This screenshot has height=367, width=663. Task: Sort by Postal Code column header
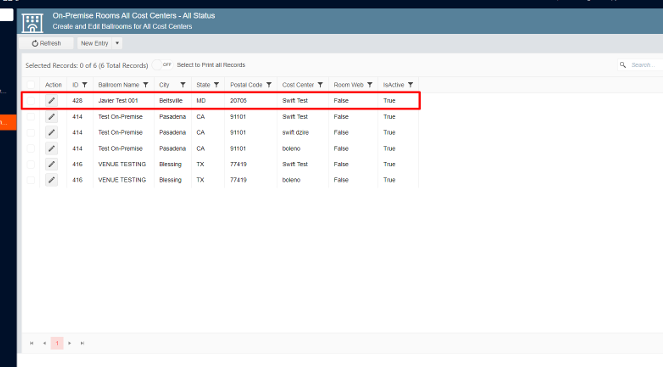click(x=246, y=85)
